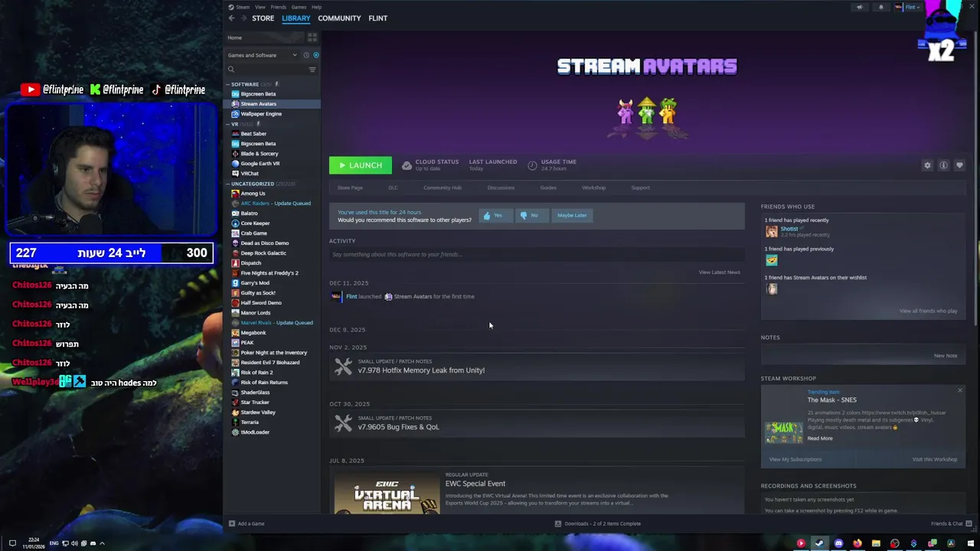
Task: Open the Games menu
Action: coord(299,7)
